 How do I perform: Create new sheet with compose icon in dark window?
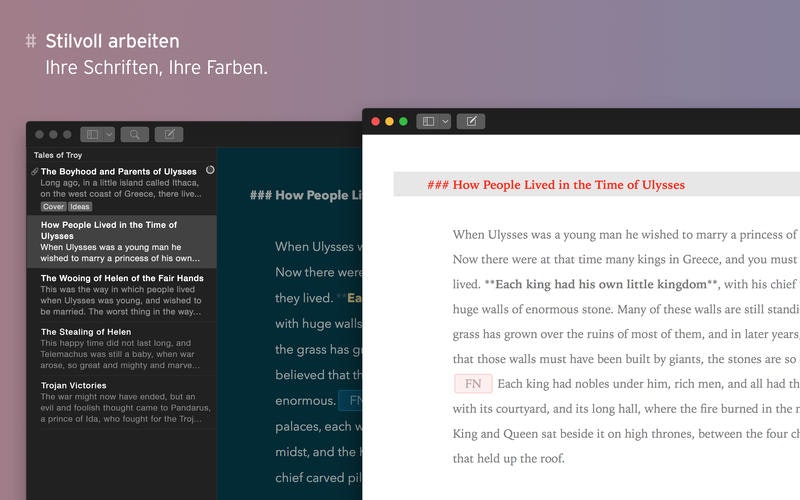coord(169,134)
